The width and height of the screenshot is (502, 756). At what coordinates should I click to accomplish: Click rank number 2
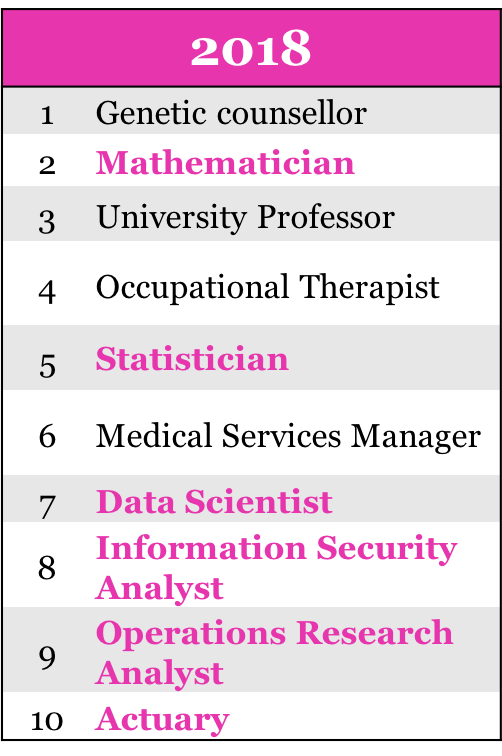click(47, 165)
